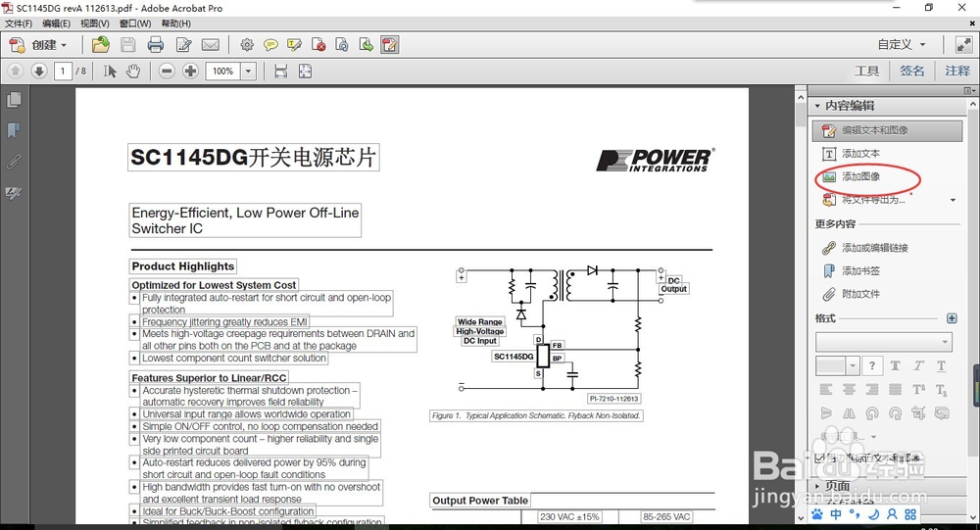Click 添加或编辑链接 (Add or Edit Link)
The height and width of the screenshot is (530, 980).
click(875, 248)
